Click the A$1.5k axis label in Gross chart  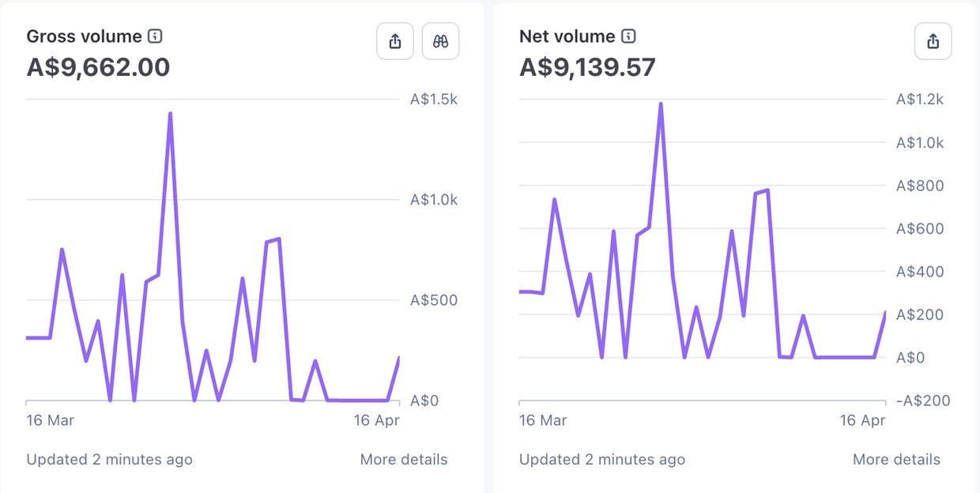pyautogui.click(x=434, y=100)
